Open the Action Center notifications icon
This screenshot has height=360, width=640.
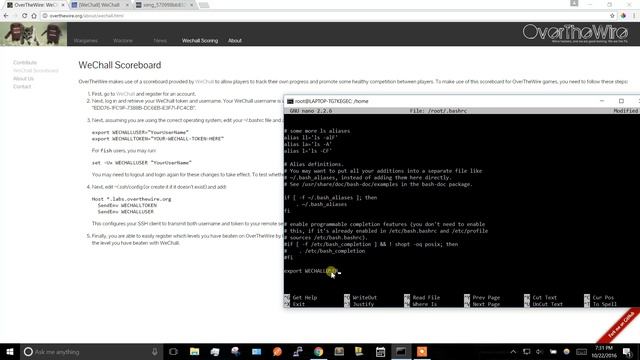click(627, 351)
